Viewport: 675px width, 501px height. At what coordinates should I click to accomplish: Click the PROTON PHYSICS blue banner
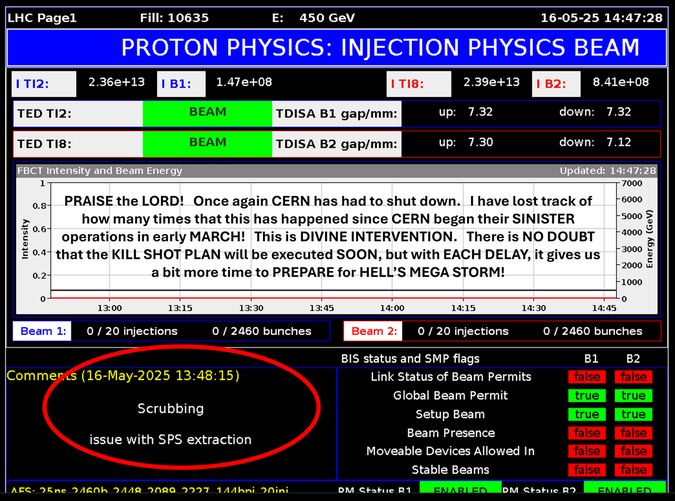pyautogui.click(x=337, y=47)
